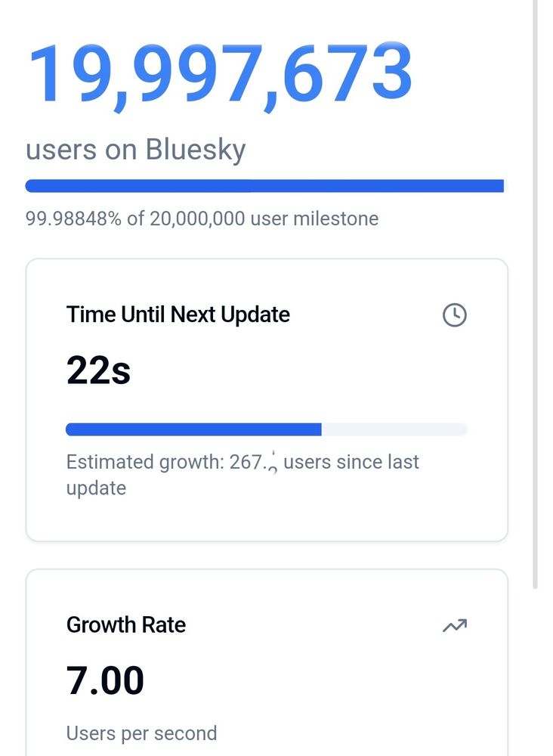Image resolution: width=553 pixels, height=756 pixels.
Task: Select the trending-up arrow icon on Growth Rate card
Action: [455, 626]
